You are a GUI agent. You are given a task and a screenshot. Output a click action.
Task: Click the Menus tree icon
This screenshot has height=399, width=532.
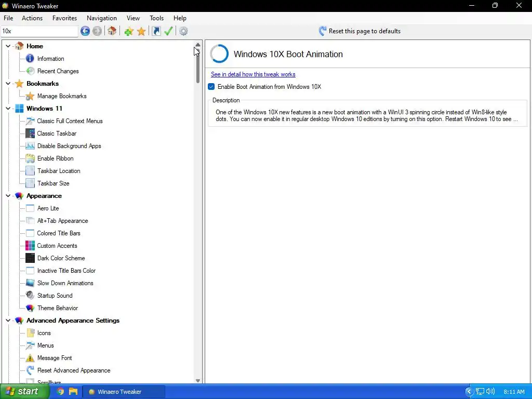click(x=30, y=345)
